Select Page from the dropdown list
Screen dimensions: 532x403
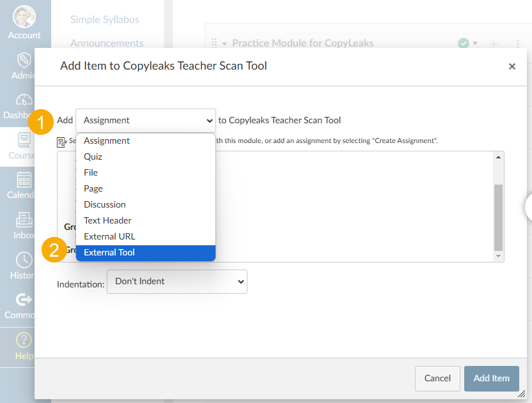pos(146,189)
